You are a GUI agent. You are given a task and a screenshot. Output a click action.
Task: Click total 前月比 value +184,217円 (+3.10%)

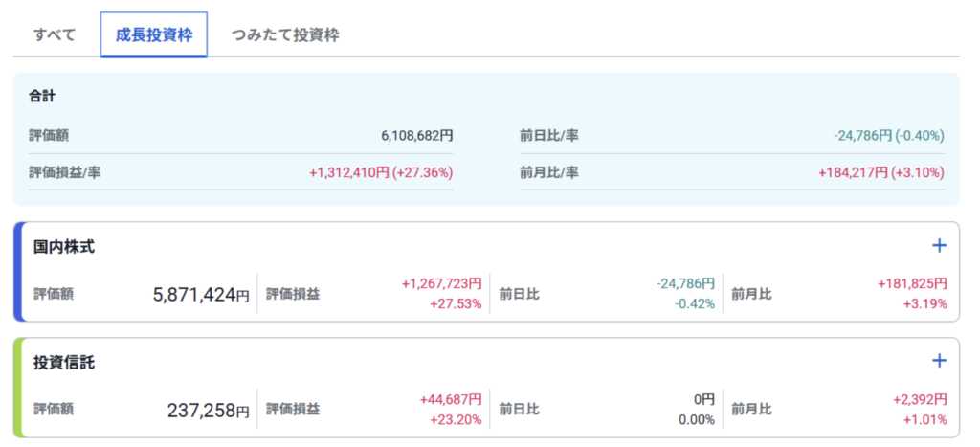[x=880, y=172]
